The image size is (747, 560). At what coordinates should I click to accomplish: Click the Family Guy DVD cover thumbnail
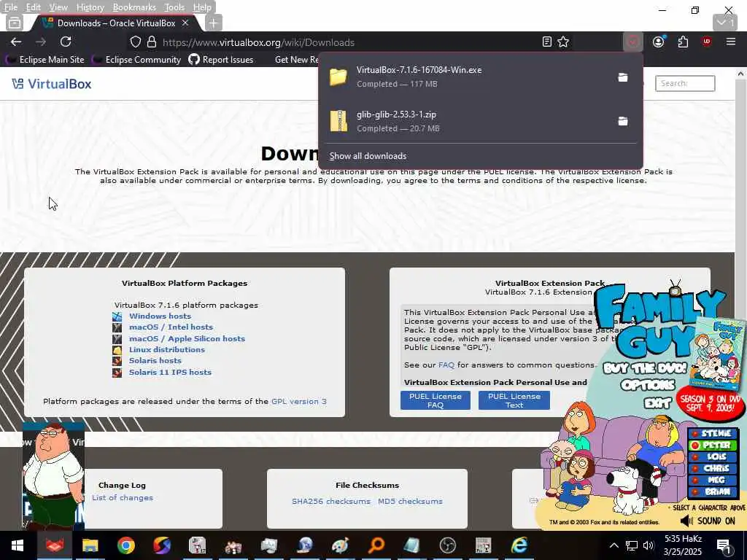point(716,354)
